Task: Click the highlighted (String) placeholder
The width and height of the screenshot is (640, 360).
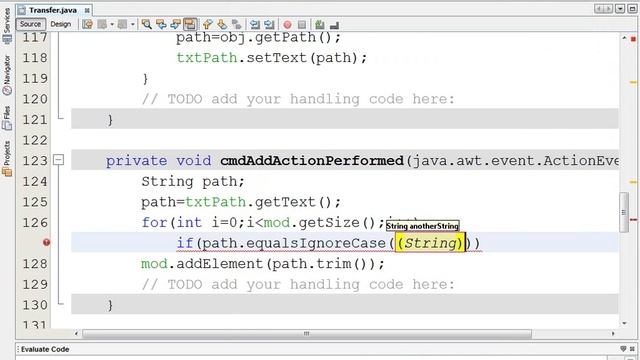Action: (430, 243)
